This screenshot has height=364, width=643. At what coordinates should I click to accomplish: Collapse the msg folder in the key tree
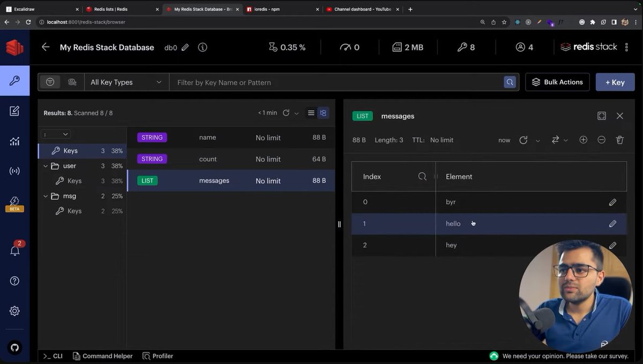46,196
